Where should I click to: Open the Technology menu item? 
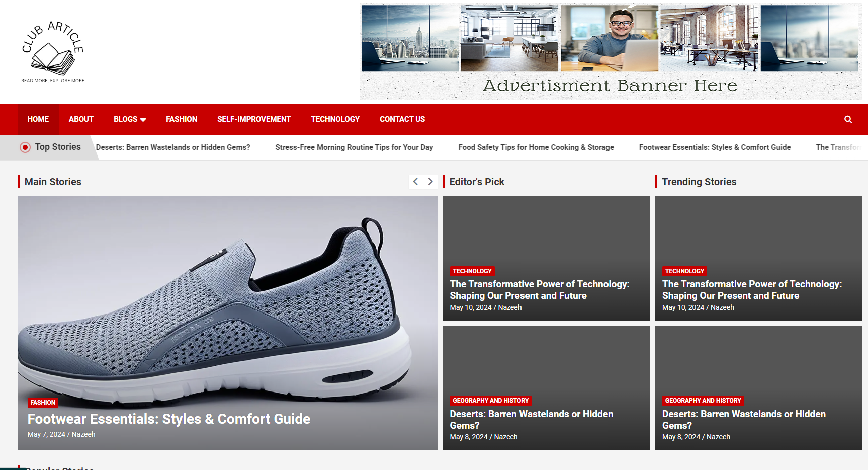click(x=335, y=119)
